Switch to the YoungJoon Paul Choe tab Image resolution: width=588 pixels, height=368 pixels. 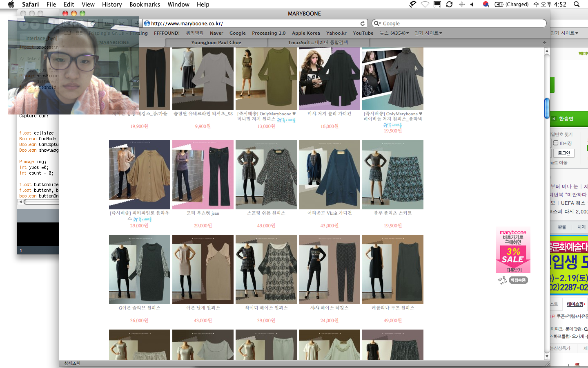[x=216, y=43]
